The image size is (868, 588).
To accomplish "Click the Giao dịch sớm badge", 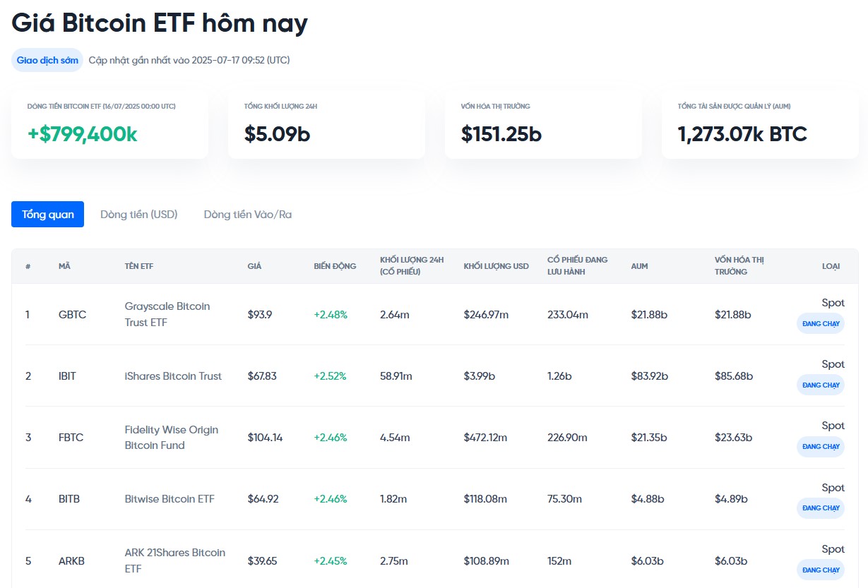I will tap(47, 60).
